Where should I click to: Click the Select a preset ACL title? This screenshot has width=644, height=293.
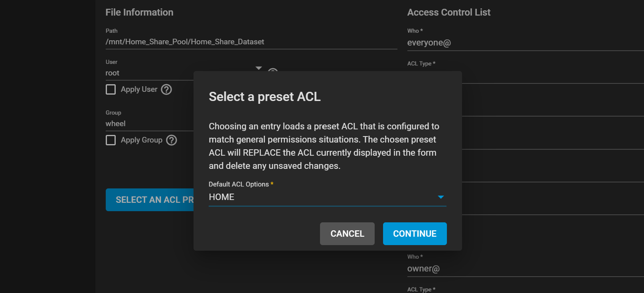pyautogui.click(x=265, y=97)
